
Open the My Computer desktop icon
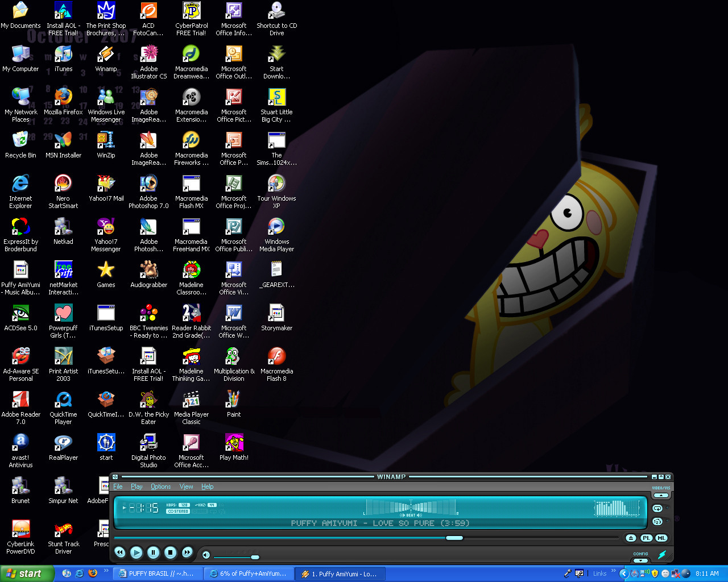pyautogui.click(x=20, y=59)
